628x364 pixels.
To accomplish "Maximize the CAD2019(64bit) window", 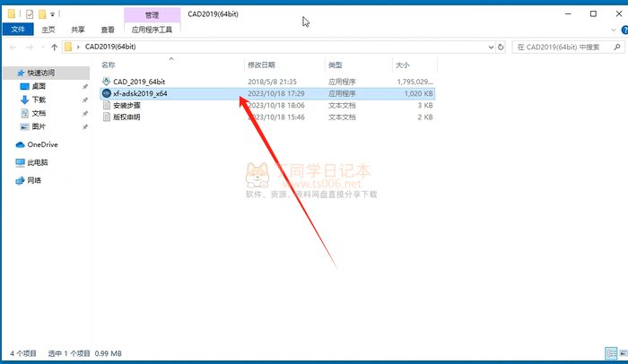I will (593, 13).
